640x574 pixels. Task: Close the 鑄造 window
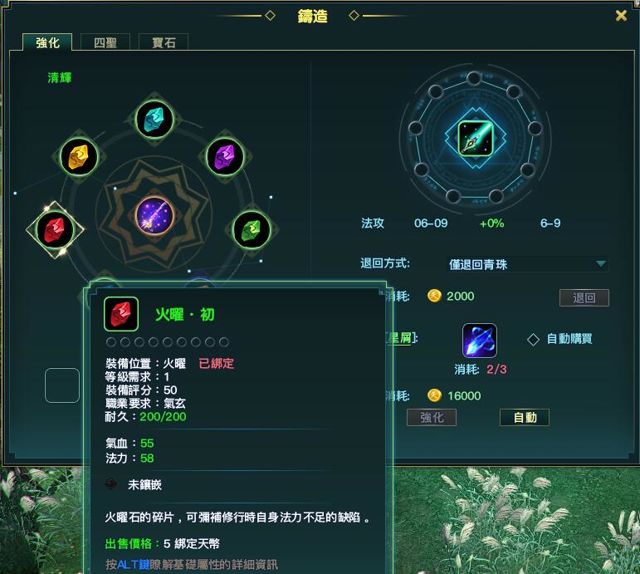621,16
